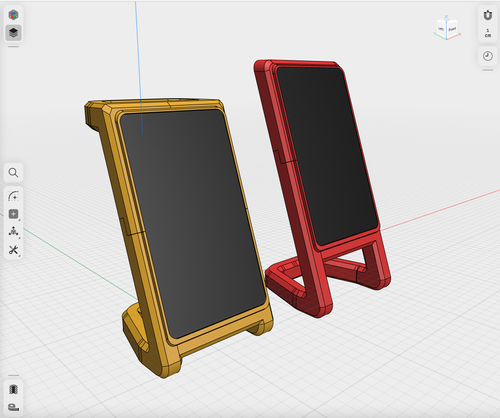Open the magnifying glass search tool
Viewport: 500px width, 418px height.
(x=13, y=173)
